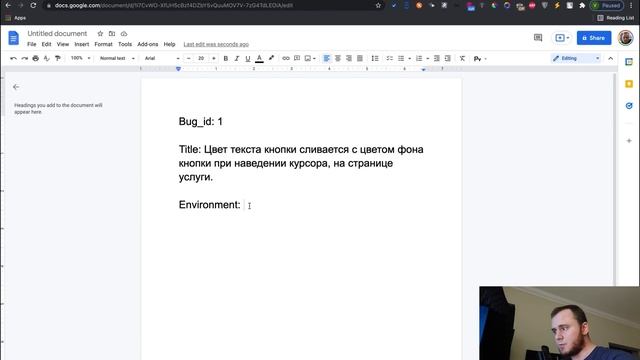Toggle bold formatting
This screenshot has height=360, width=640.
pos(225,58)
